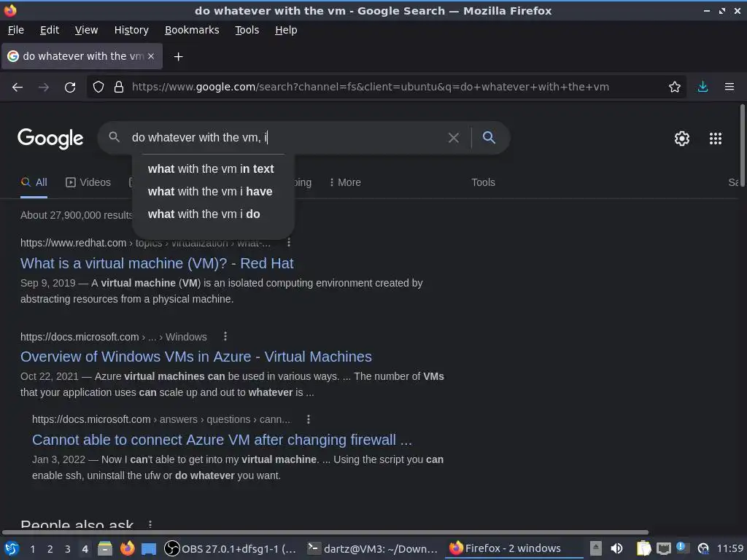Image resolution: width=747 pixels, height=560 pixels.
Task: Open the tracking protection shield icon
Action: [x=98, y=87]
